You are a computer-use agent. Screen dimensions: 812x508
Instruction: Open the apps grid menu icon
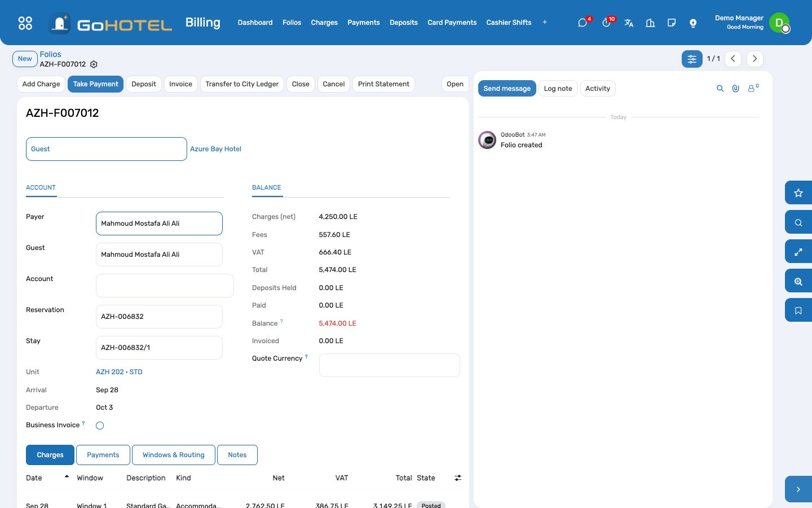pyautogui.click(x=25, y=23)
